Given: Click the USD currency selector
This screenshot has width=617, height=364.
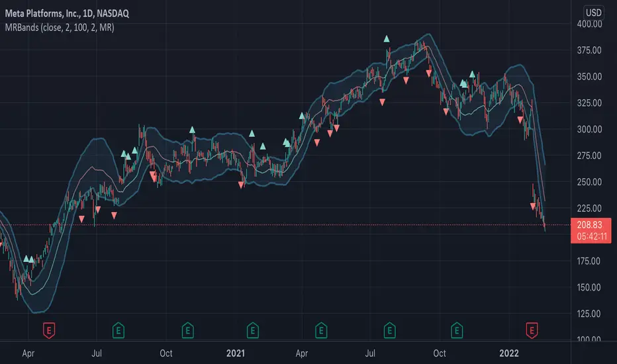Looking at the screenshot, I should tap(593, 13).
